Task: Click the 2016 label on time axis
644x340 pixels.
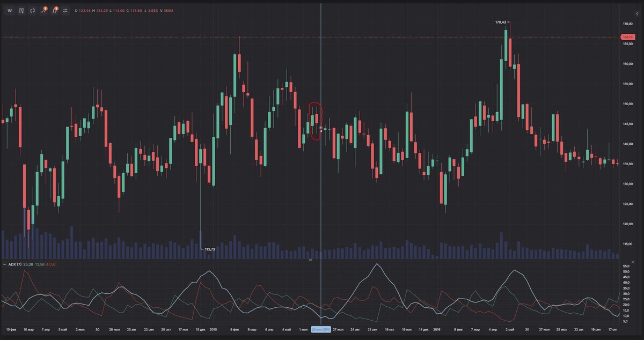Action: click(x=436, y=329)
